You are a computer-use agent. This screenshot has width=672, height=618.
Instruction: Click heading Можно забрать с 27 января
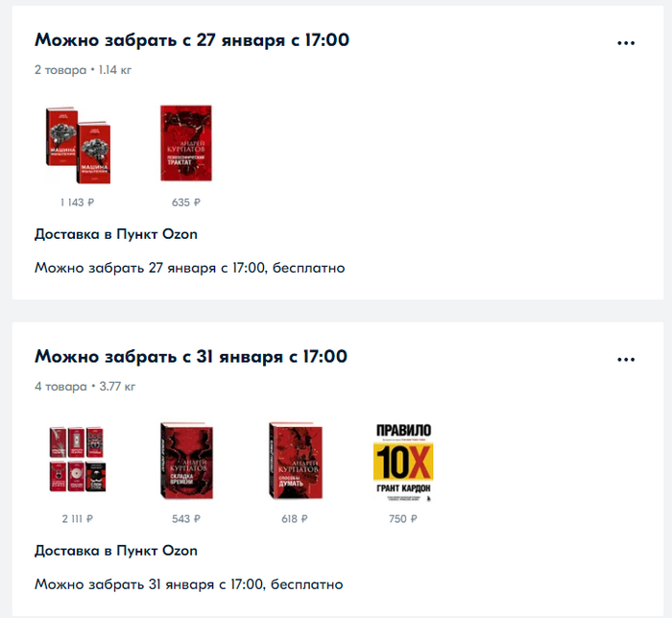tap(192, 40)
